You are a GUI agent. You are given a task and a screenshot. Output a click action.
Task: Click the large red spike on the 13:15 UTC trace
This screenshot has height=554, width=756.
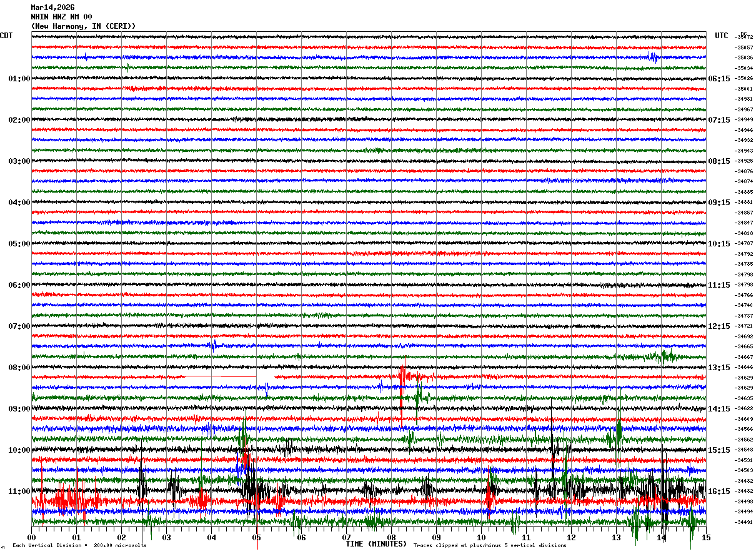(402, 391)
